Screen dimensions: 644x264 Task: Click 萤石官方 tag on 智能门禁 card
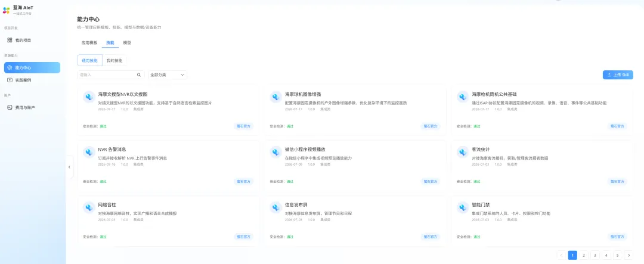pos(617,237)
